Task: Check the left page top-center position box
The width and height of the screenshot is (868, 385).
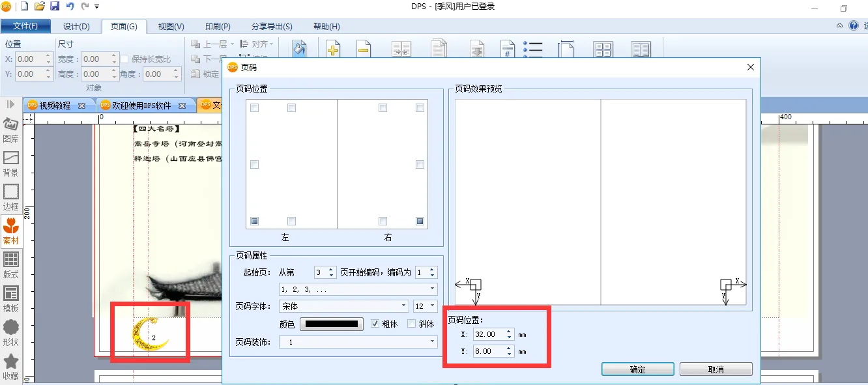Action: pyautogui.click(x=292, y=108)
